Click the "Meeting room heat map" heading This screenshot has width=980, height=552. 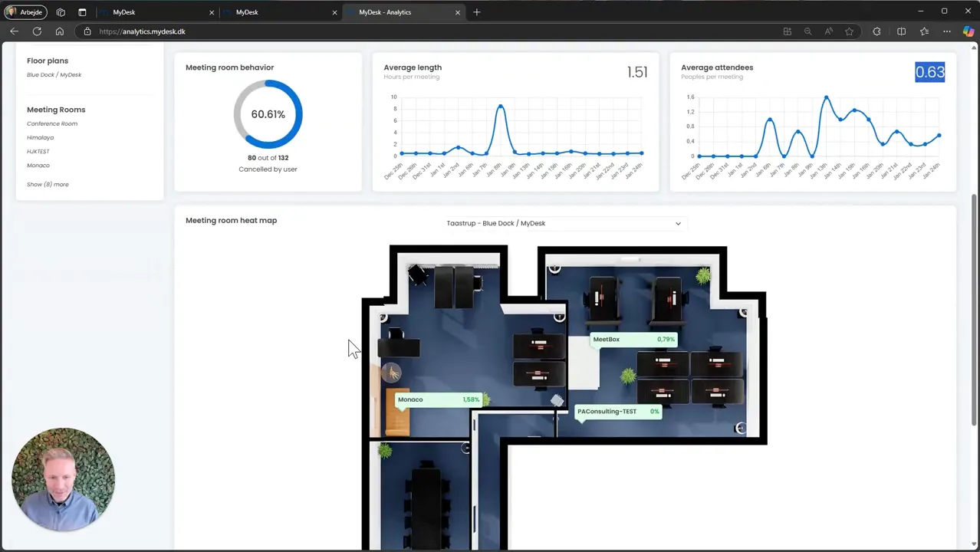coord(231,220)
